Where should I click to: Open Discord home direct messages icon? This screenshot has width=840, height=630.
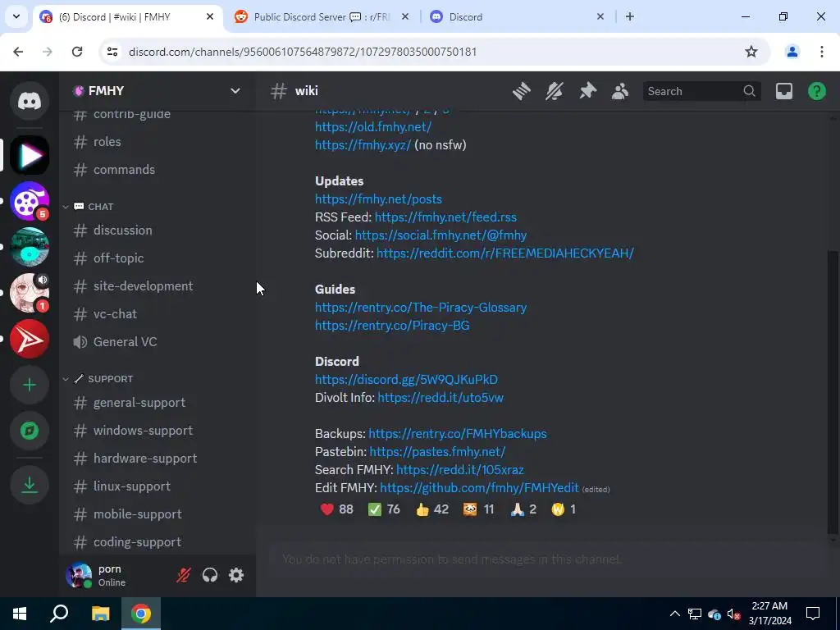30,101
